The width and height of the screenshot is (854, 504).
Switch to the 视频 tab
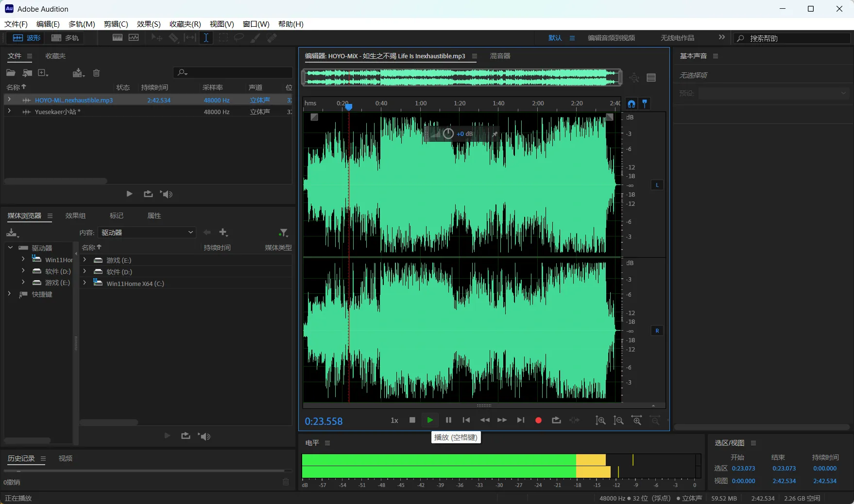(66, 458)
